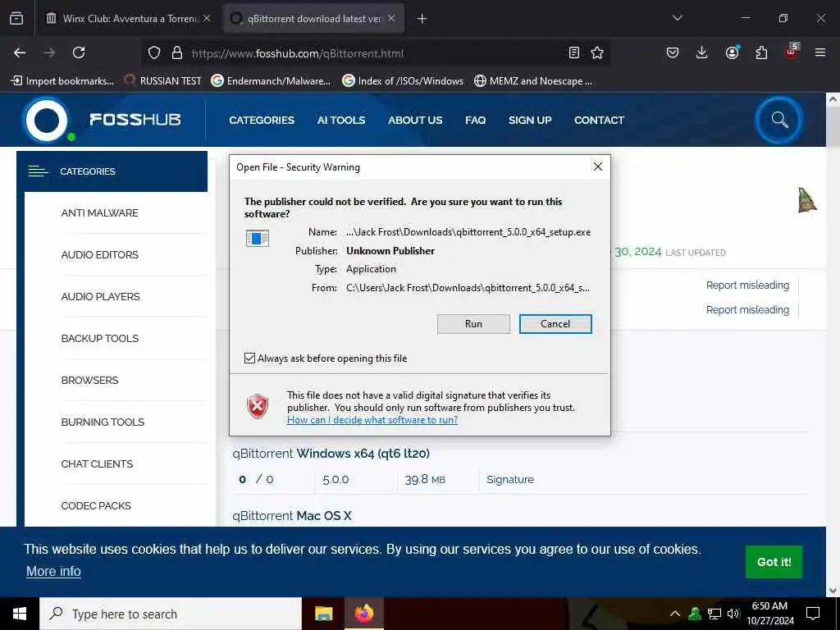This screenshot has height=630, width=840.
Task: Click the Firefox back arrow
Action: click(20, 52)
